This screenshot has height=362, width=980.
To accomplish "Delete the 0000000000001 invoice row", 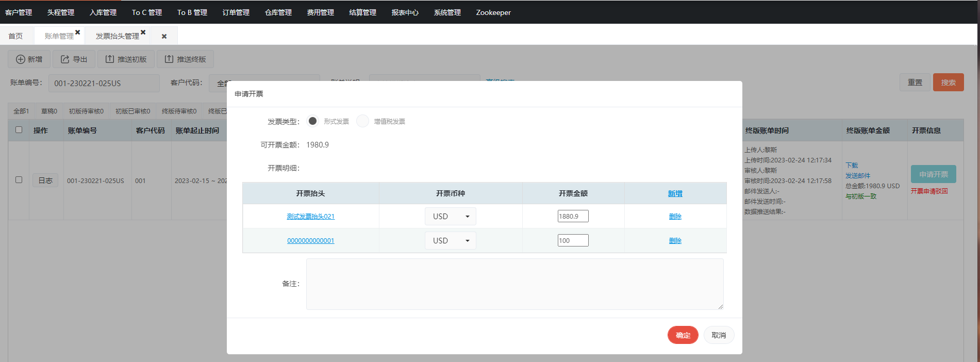I will pos(675,241).
